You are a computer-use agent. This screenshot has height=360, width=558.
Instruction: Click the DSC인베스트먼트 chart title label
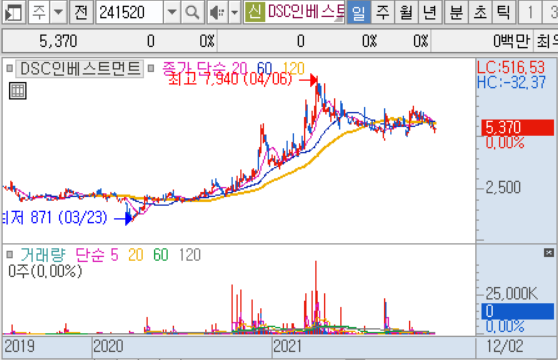point(80,69)
